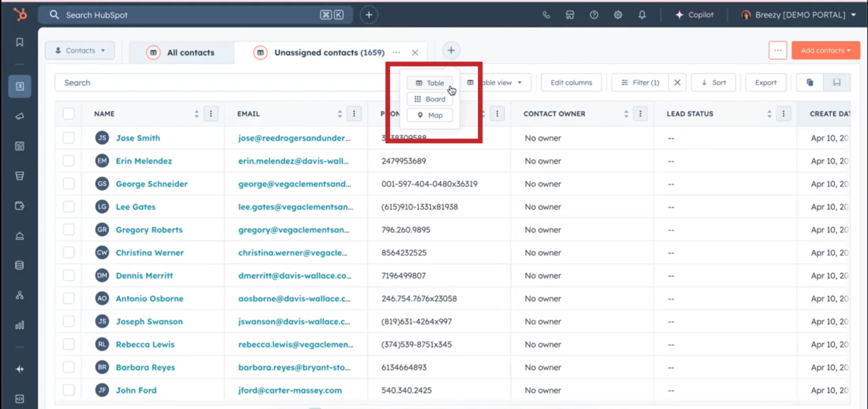Screen dimensions: 868x409
Task: Open the bookmarks icon in sidebar
Action: [20, 42]
